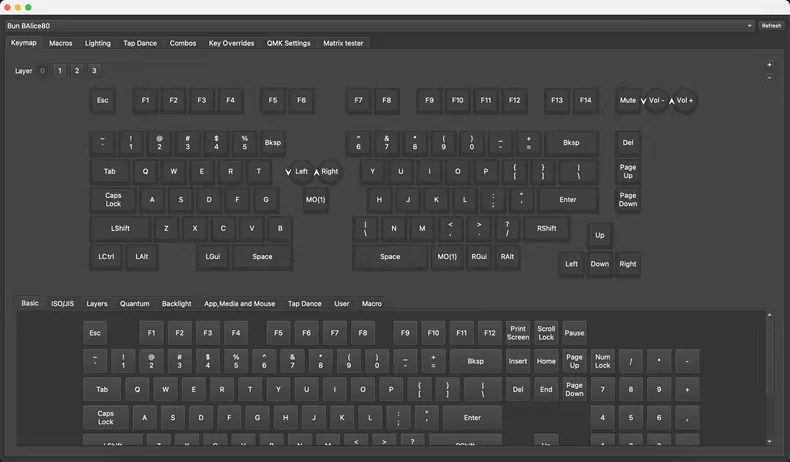The height and width of the screenshot is (462, 790).
Task: Pick the Num Lock keycode
Action: [603, 361]
